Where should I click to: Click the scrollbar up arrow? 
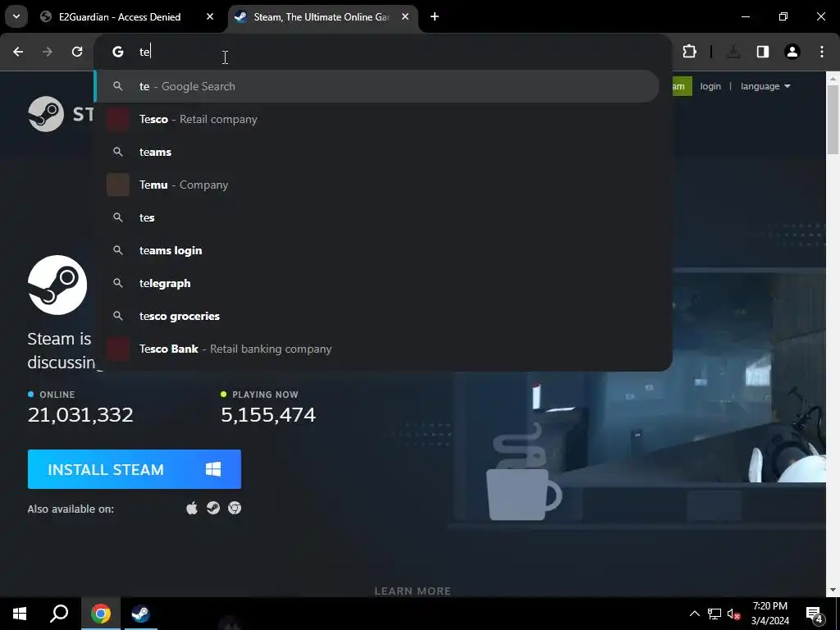[833, 78]
